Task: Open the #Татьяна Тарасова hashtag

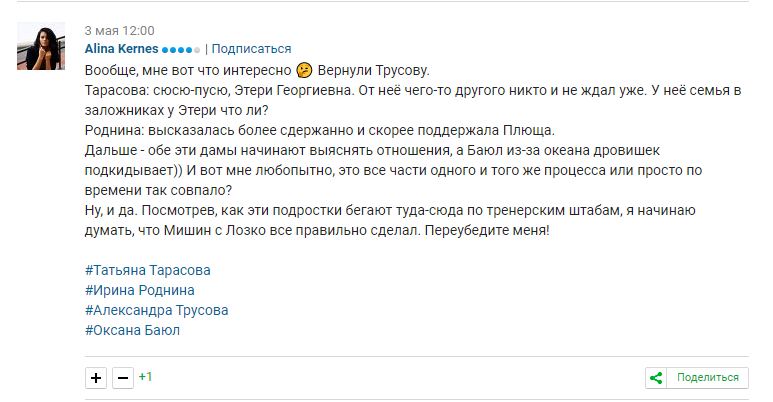Action: point(148,270)
